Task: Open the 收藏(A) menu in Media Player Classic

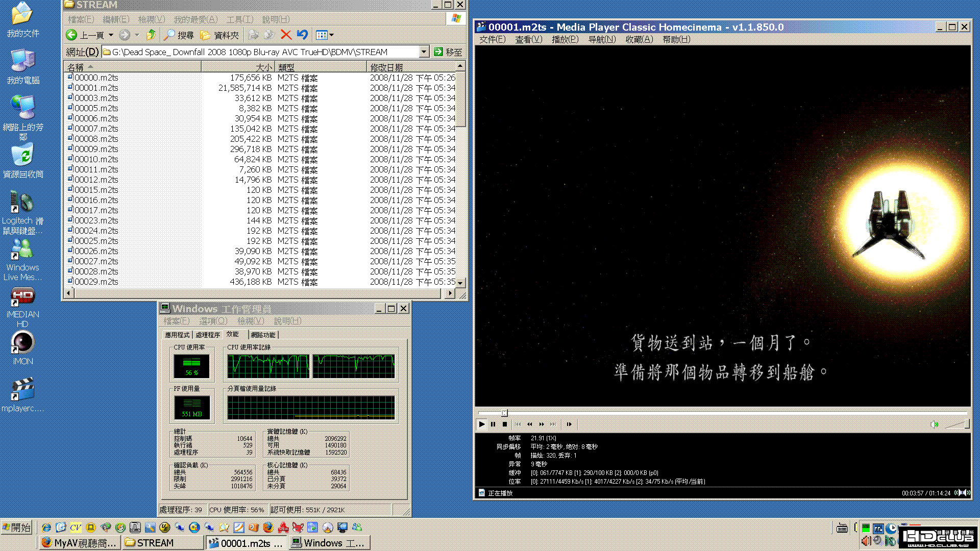Action: pos(639,39)
